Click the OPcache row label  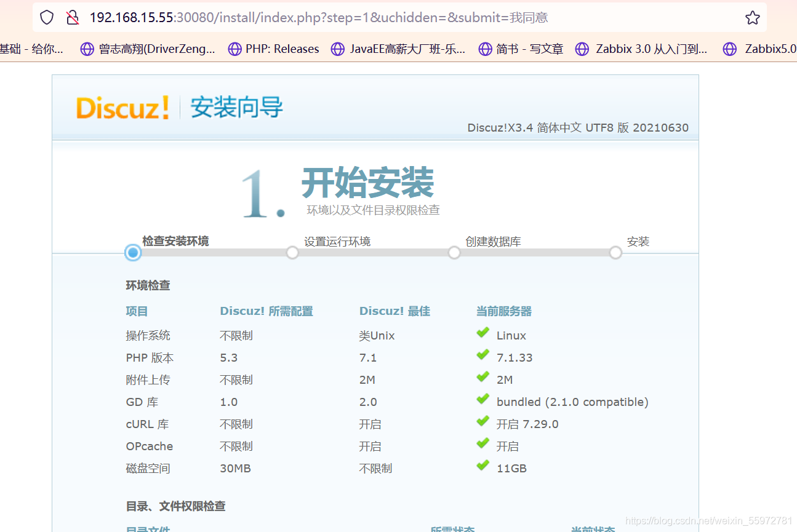pyautogui.click(x=150, y=447)
